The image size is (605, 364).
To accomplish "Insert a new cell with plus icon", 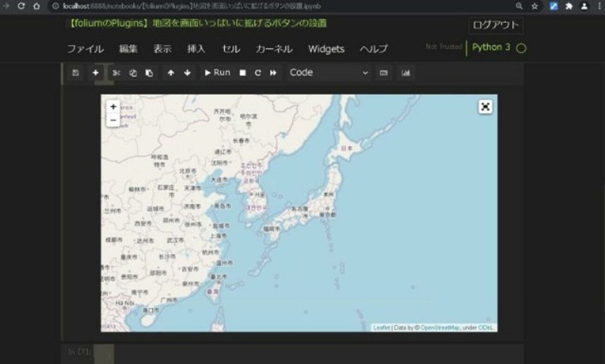I will pyautogui.click(x=95, y=73).
